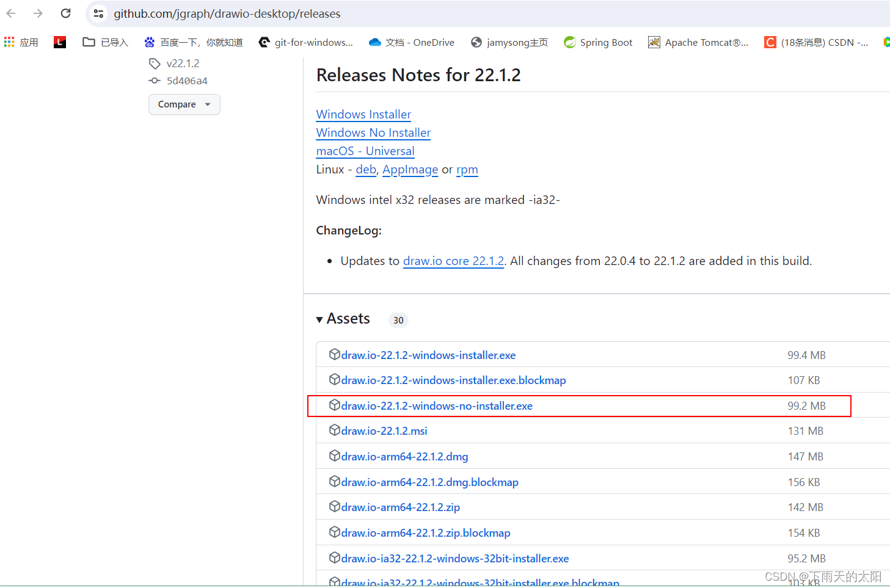Click package icon beside windows-no-installer.exe
Screen dimensions: 890x588
click(x=334, y=405)
